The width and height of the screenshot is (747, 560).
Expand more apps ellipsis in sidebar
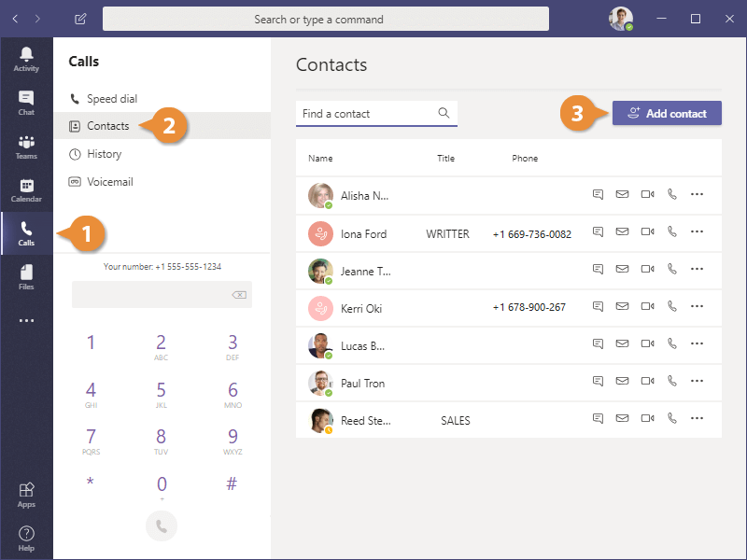coord(26,320)
